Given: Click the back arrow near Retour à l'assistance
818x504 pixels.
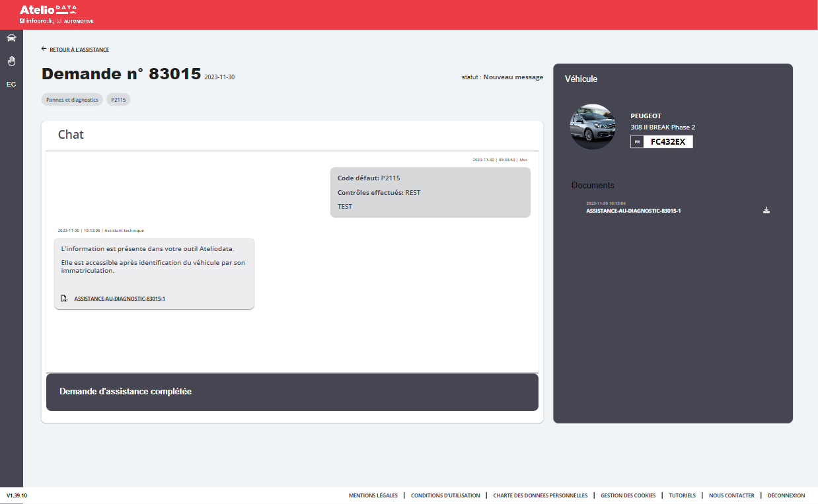Looking at the screenshot, I should point(44,48).
